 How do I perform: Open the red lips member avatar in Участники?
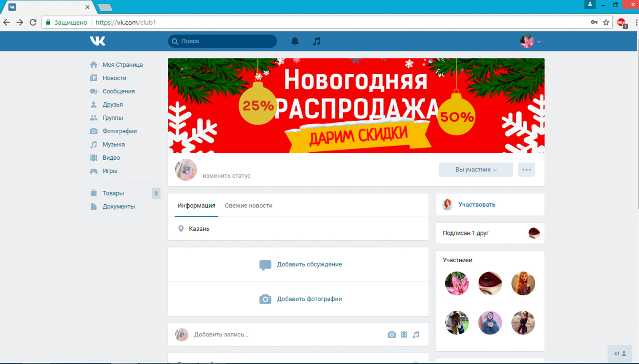pyautogui.click(x=490, y=283)
